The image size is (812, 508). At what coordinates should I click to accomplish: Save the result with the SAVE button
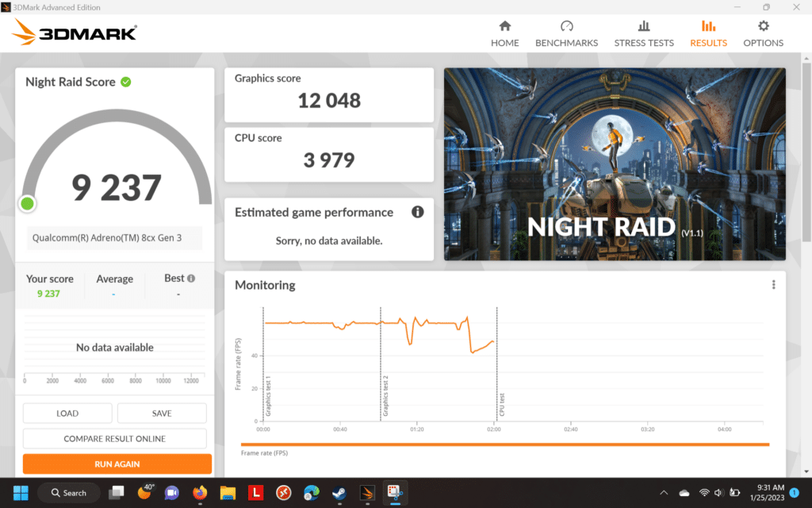coord(162,413)
